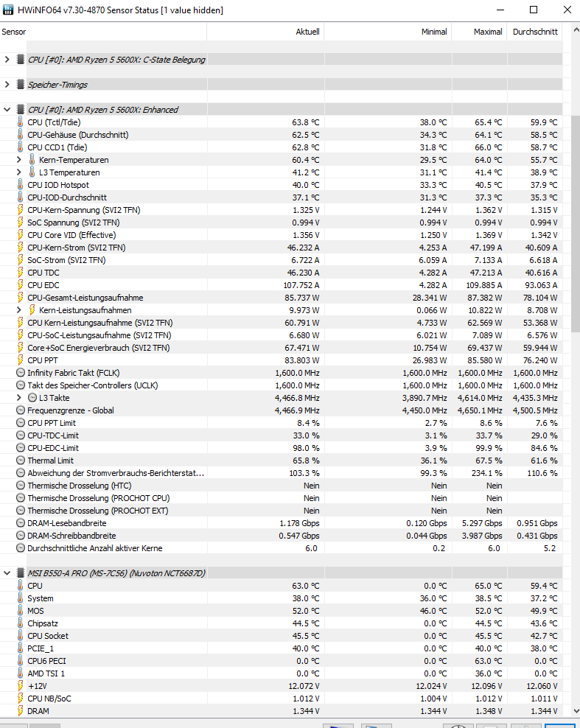Select the CPU-TDC-Limit row
The height and width of the screenshot is (728, 580).
coord(282,435)
